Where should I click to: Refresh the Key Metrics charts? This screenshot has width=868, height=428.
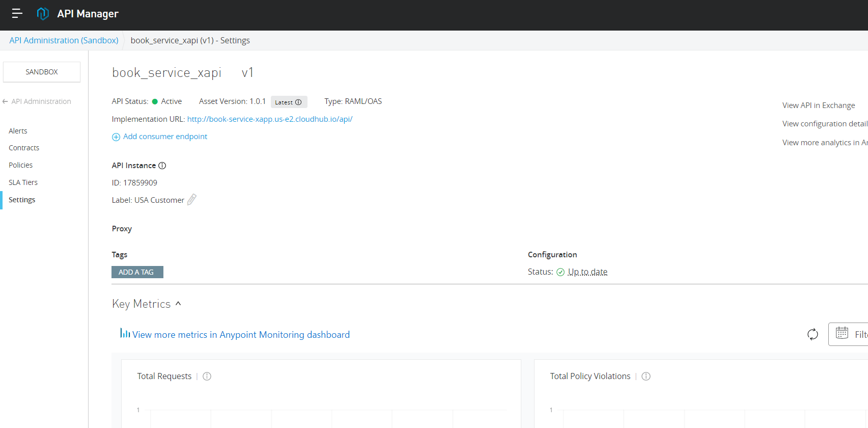pyautogui.click(x=813, y=334)
